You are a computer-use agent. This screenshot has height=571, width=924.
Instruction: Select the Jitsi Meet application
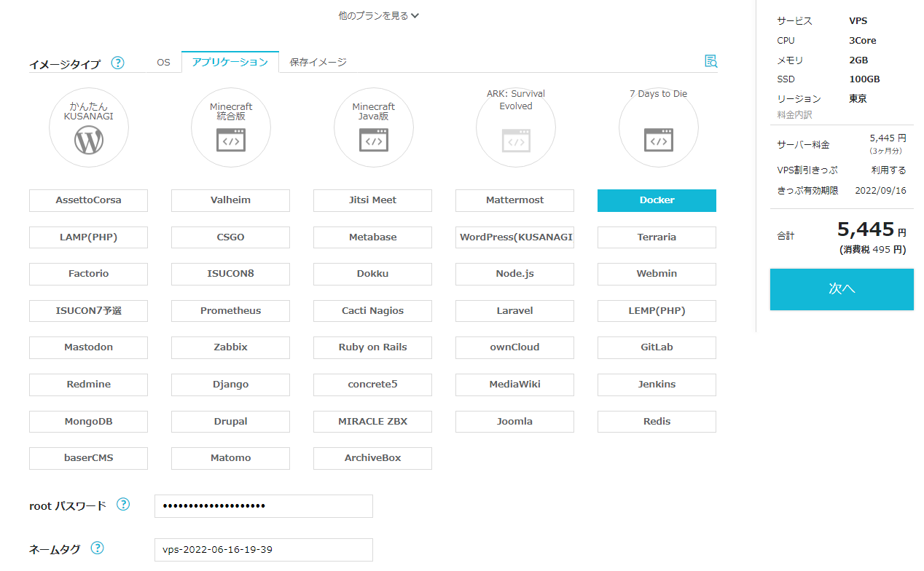372,200
